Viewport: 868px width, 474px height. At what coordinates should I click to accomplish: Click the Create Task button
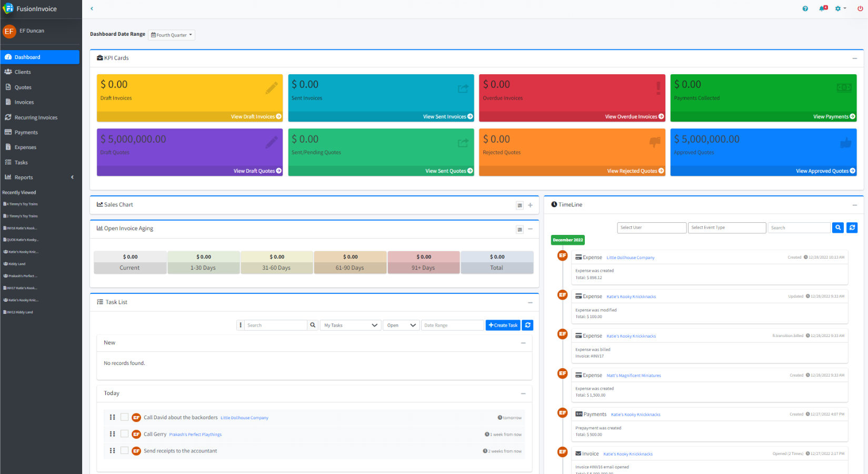click(x=503, y=325)
